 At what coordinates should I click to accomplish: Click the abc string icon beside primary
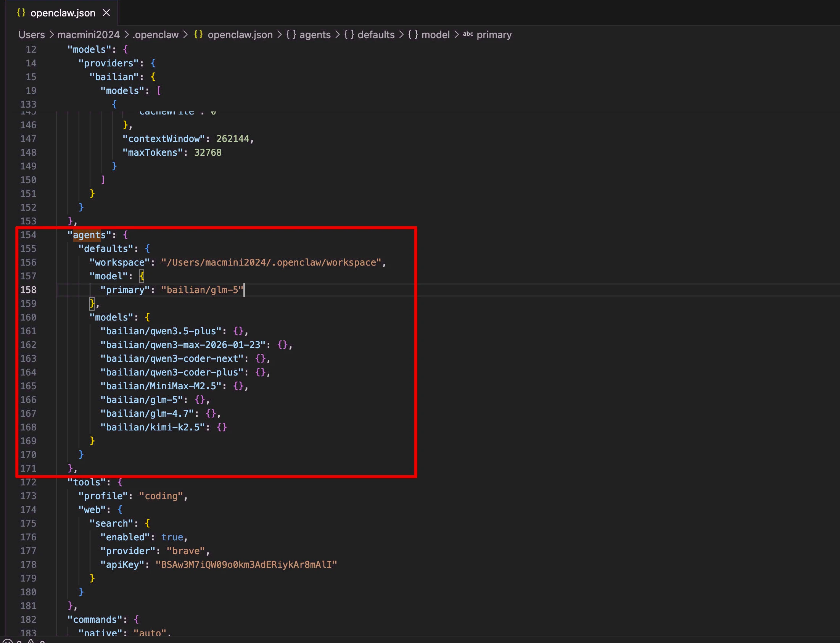[x=468, y=34]
